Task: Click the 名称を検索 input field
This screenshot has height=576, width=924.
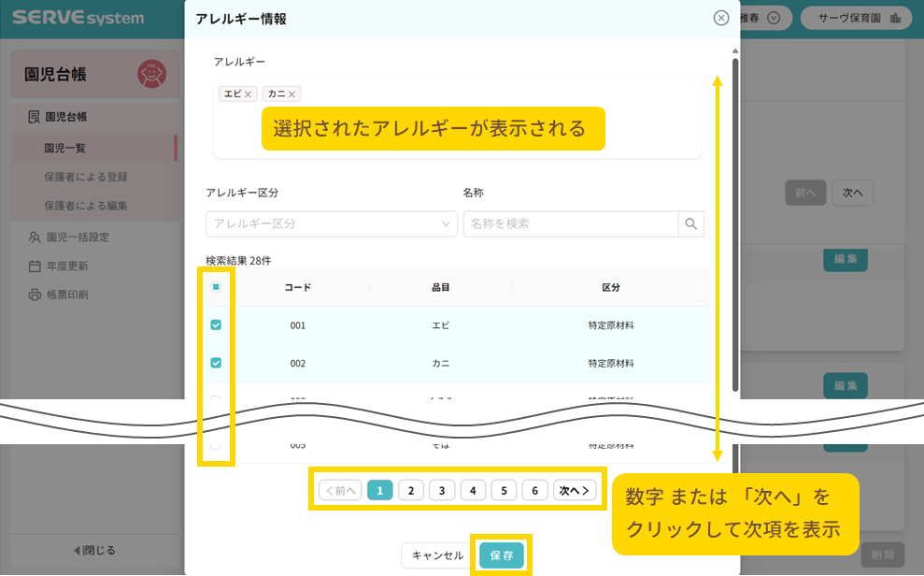Action: 570,224
